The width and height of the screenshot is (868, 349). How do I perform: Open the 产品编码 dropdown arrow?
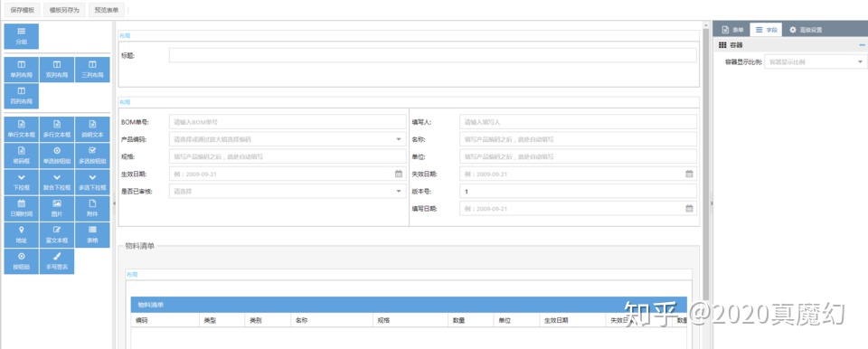pyautogui.click(x=399, y=139)
